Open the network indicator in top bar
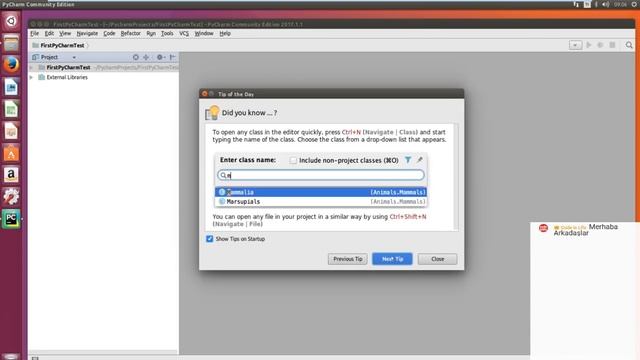 (x=576, y=4)
